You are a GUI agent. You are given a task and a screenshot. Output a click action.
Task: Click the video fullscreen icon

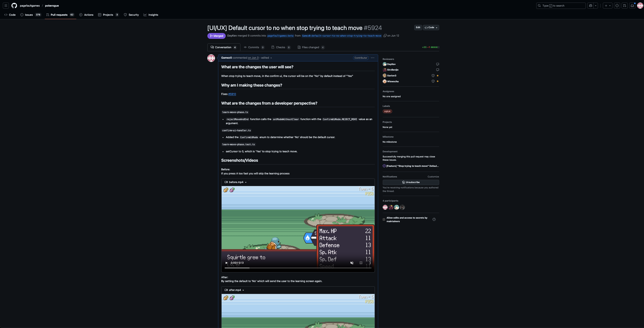coord(361,263)
